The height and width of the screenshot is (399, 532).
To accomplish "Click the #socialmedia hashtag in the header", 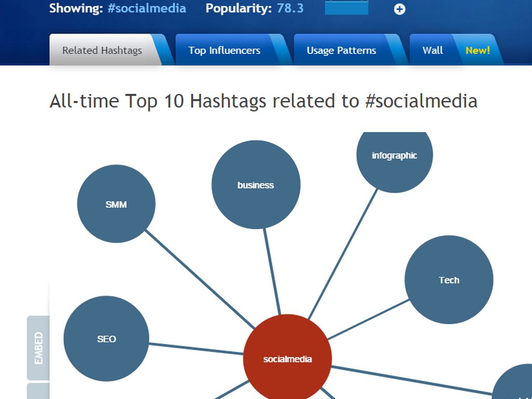I will (x=147, y=8).
